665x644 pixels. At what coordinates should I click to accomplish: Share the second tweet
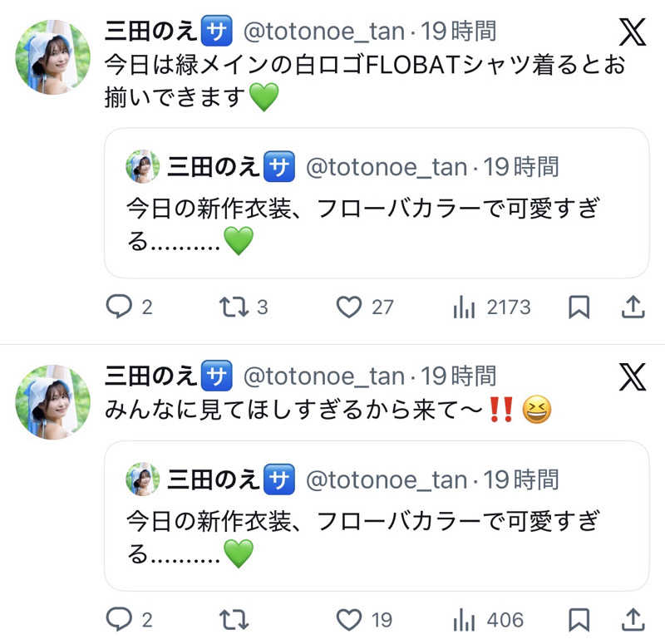[633, 619]
